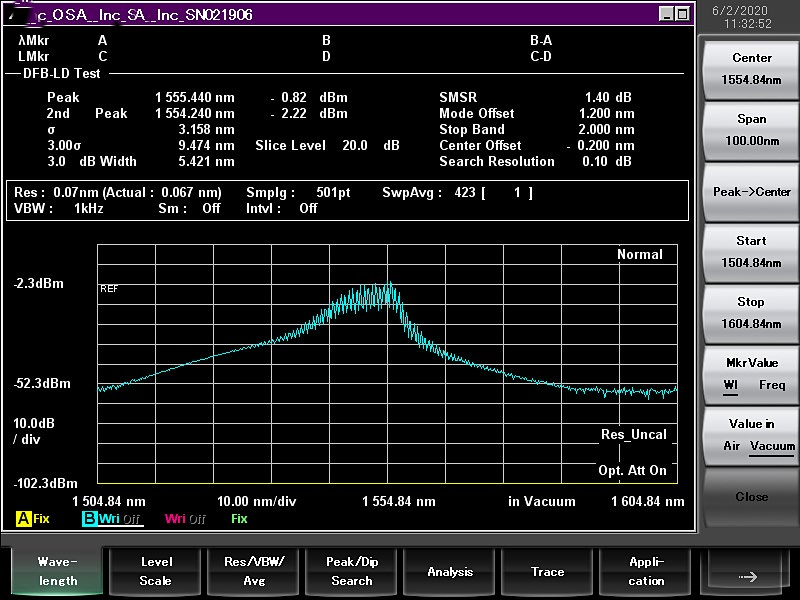The height and width of the screenshot is (600, 800).
Task: Click the Res_Uncal warning on graph
Action: (x=634, y=435)
